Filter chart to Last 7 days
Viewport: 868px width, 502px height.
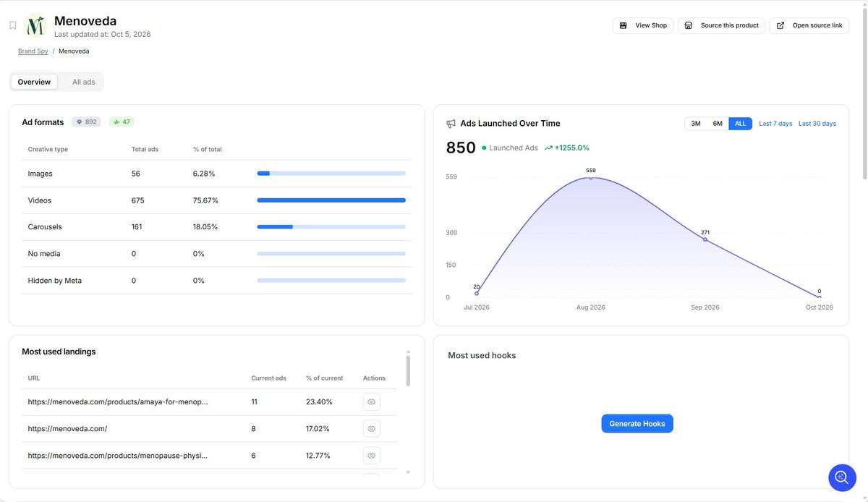click(775, 124)
